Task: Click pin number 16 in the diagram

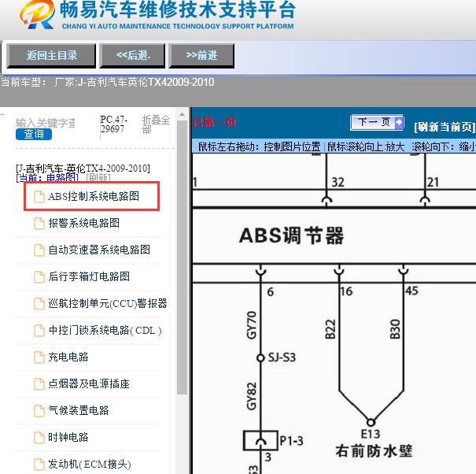Action: [347, 291]
